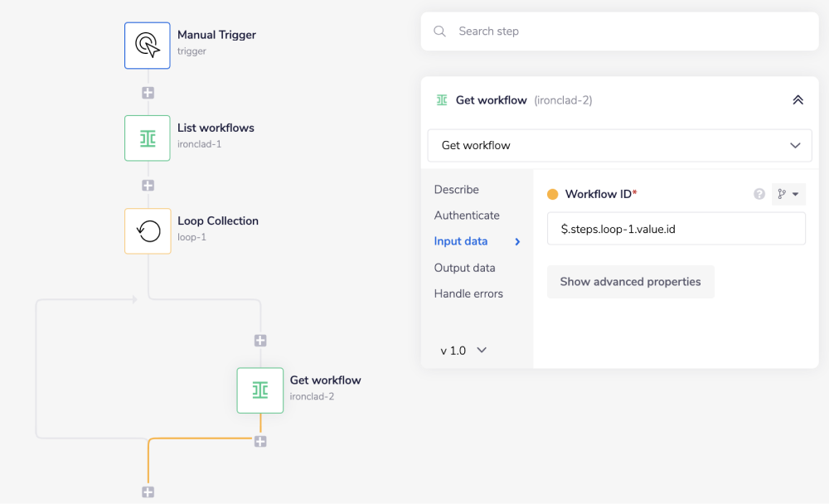The width and height of the screenshot is (829, 504).
Task: Select the Loop Collection step icon
Action: (x=148, y=230)
